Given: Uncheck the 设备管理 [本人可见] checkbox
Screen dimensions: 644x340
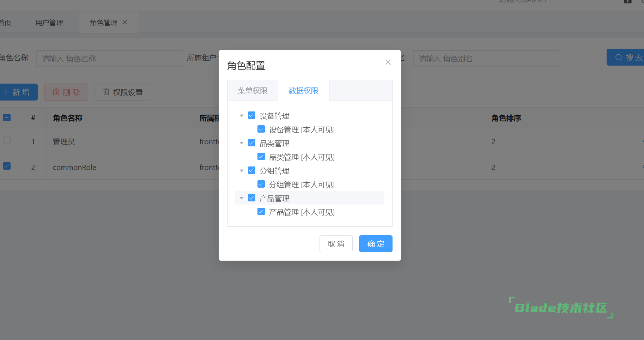Looking at the screenshot, I should [261, 129].
